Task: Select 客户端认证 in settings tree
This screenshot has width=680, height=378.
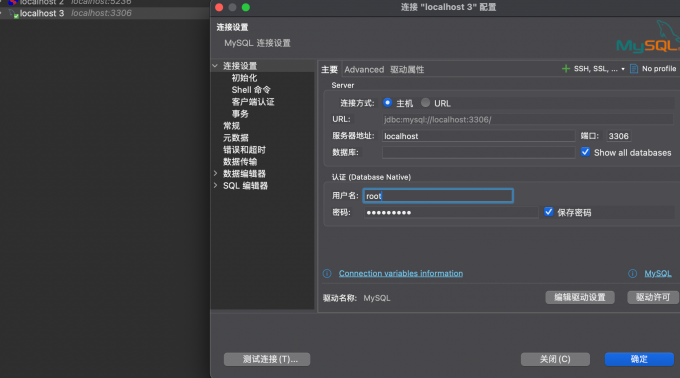Action: point(253,102)
